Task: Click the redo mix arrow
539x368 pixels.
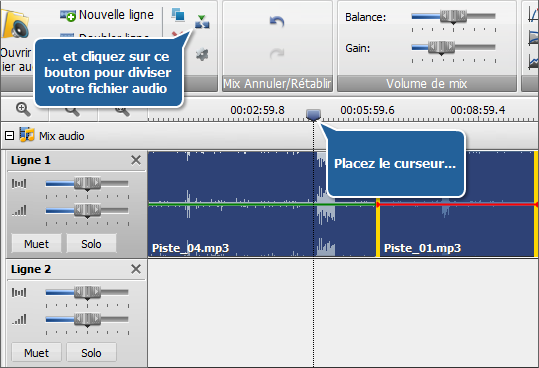Action: click(277, 54)
